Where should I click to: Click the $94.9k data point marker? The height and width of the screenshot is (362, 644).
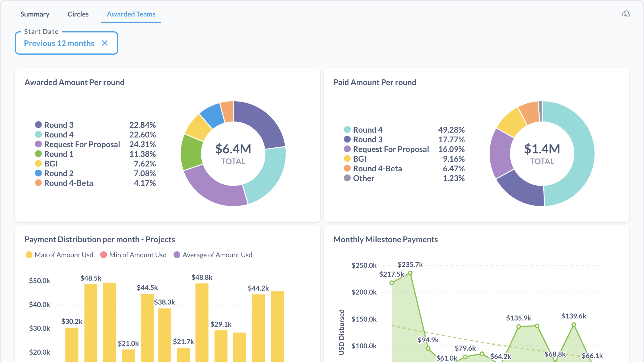tap(428, 348)
